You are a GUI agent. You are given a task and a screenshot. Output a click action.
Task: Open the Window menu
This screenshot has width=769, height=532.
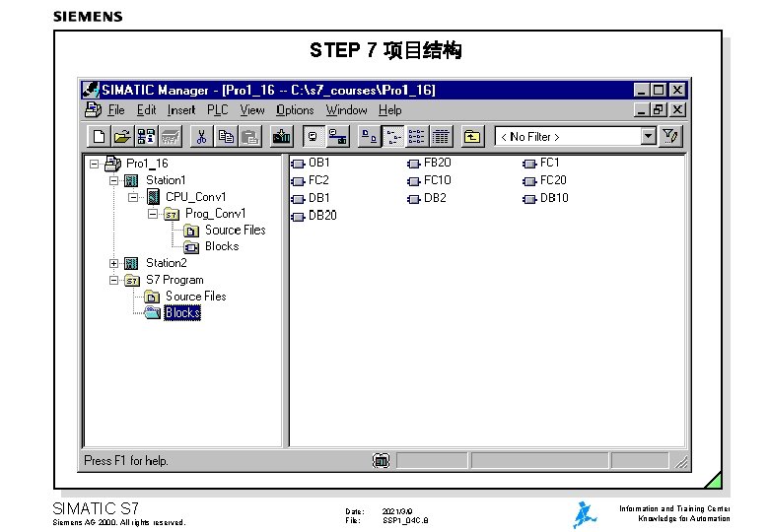point(346,110)
